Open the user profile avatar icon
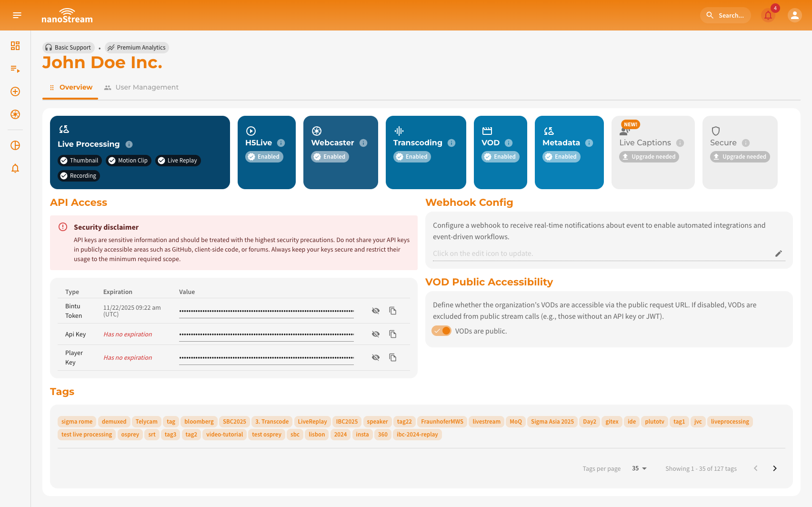 point(794,15)
